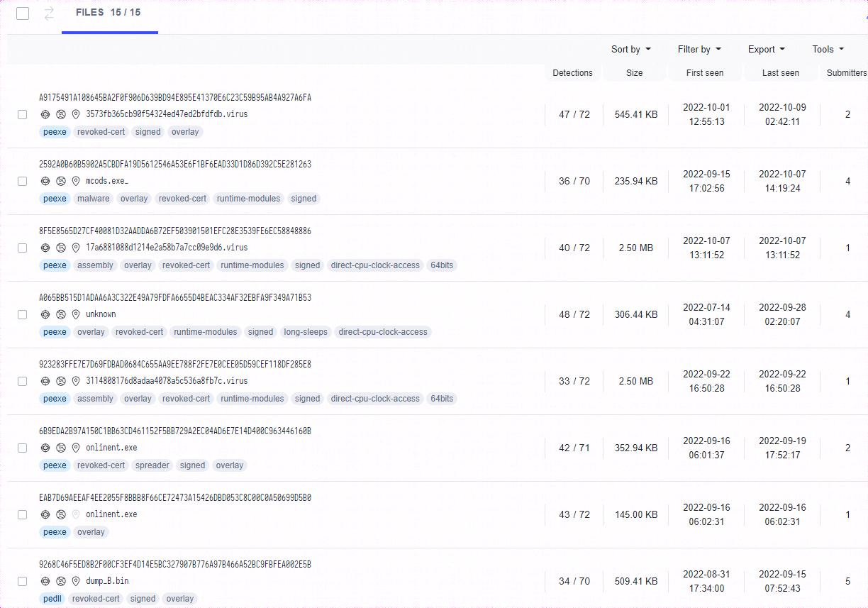Open file hash starting with 8F5E8565D27CF400
Screen dimensions: 868x608
click(175, 231)
